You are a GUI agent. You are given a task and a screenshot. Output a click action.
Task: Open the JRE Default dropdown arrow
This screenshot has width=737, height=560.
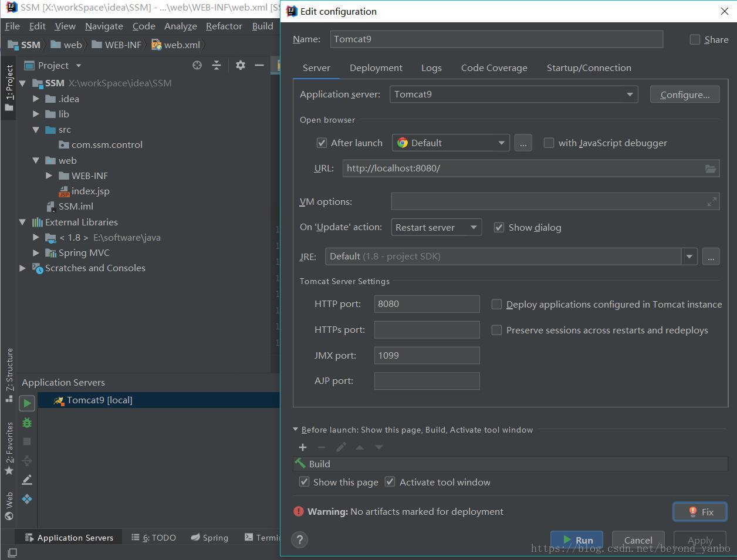pos(689,257)
